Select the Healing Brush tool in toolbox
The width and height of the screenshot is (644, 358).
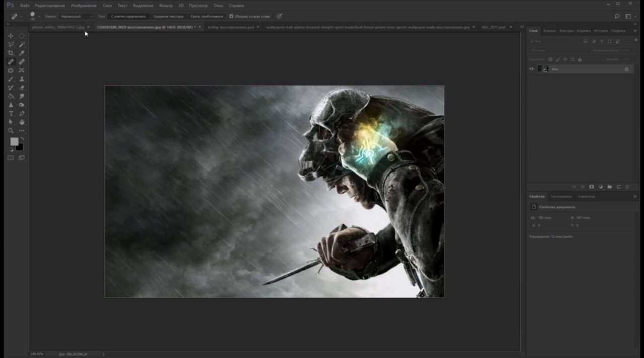click(x=11, y=61)
